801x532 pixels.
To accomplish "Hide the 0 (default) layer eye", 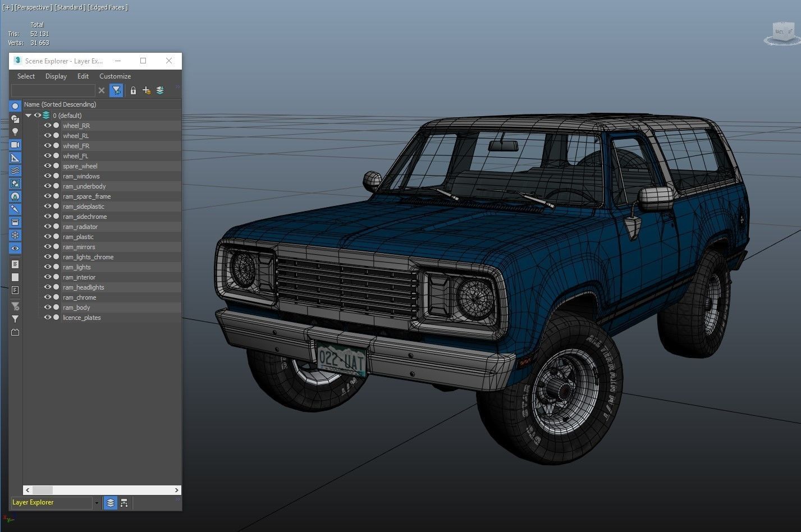I will click(38, 116).
